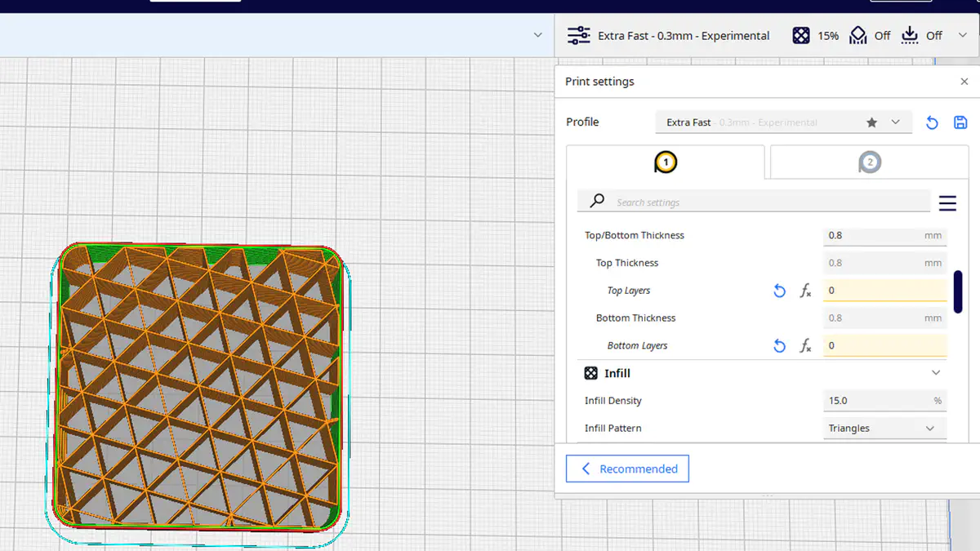Viewport: 980px width, 551px height.
Task: Open the Infill Pattern Triangles dropdown
Action: pos(884,428)
